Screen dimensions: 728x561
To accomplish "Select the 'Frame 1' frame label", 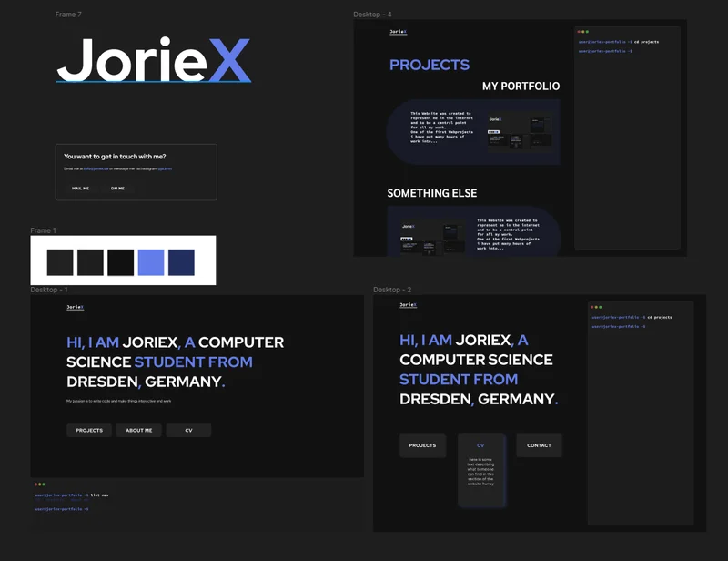I will point(43,230).
